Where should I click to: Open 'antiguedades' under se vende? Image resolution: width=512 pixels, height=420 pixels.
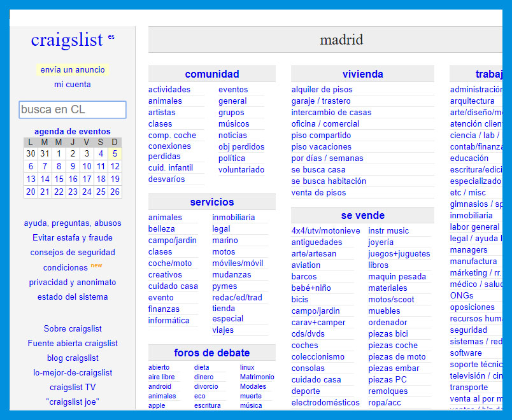point(316,242)
